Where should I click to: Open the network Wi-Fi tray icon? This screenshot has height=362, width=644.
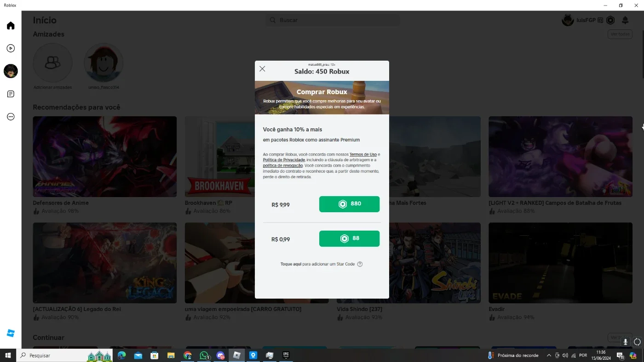(574, 356)
